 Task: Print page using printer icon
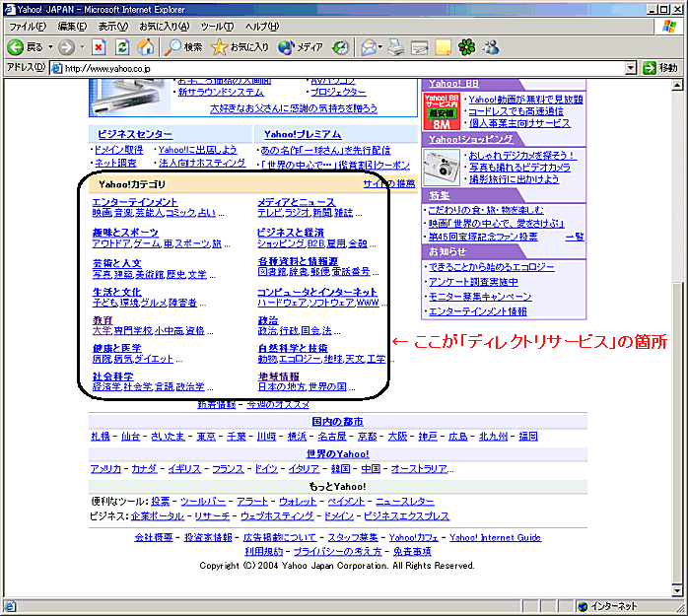point(396,47)
